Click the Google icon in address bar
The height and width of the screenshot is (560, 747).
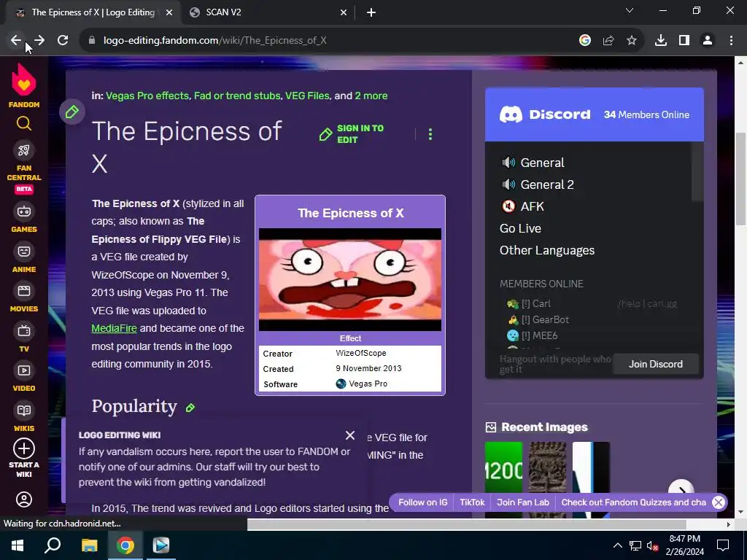[585, 41]
